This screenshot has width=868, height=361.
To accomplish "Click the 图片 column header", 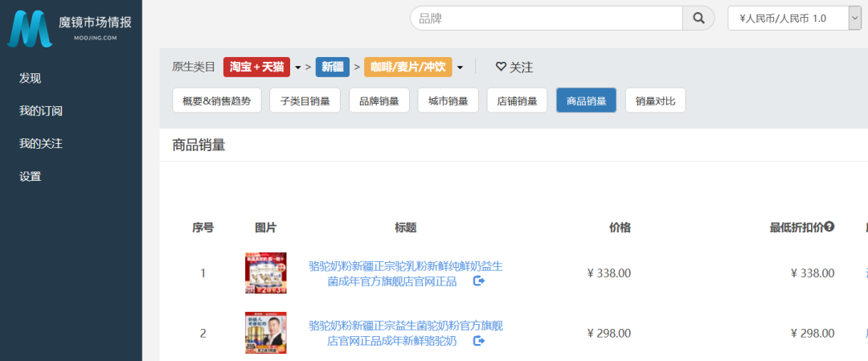I will [x=266, y=228].
